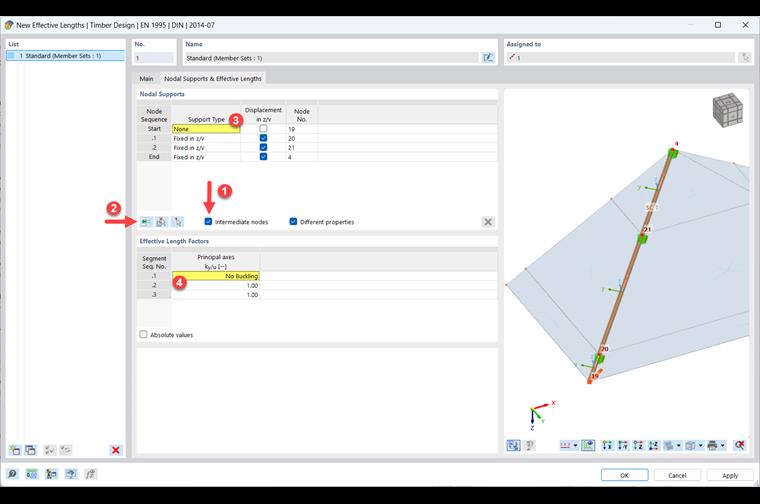Click the deselect items icon in List toolbar

point(65,450)
